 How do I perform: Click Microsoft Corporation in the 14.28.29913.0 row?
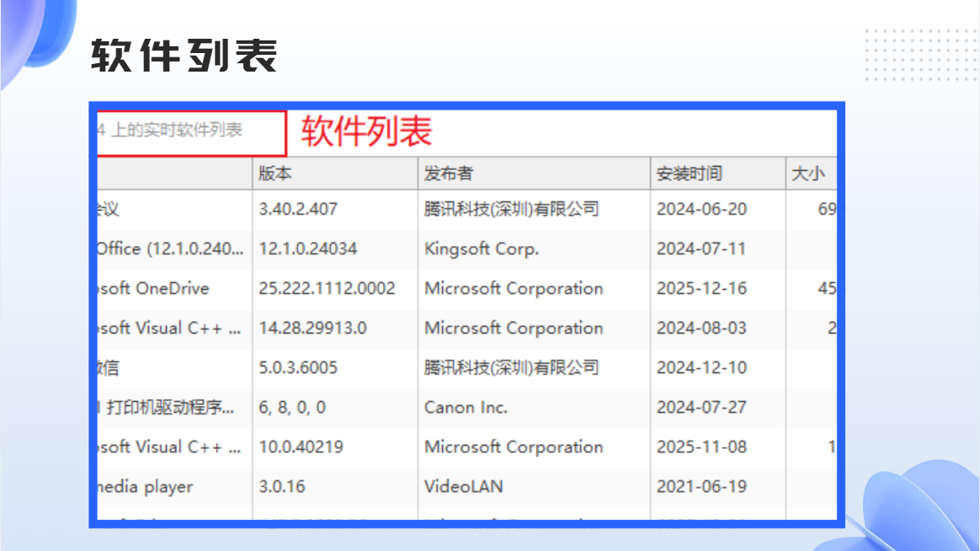coord(513,328)
